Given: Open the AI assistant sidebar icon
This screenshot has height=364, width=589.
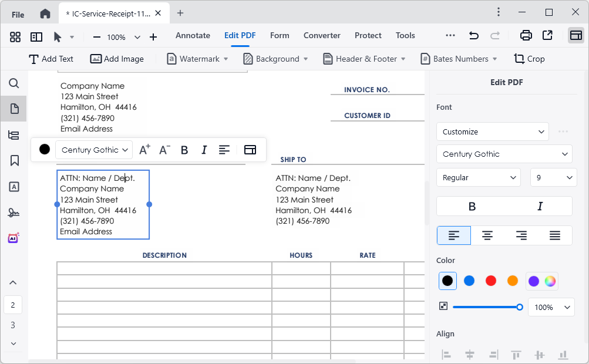Looking at the screenshot, I should click(14, 238).
